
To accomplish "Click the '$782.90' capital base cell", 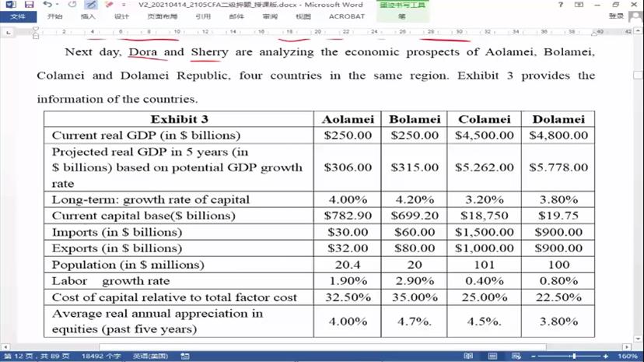I will (x=348, y=216).
